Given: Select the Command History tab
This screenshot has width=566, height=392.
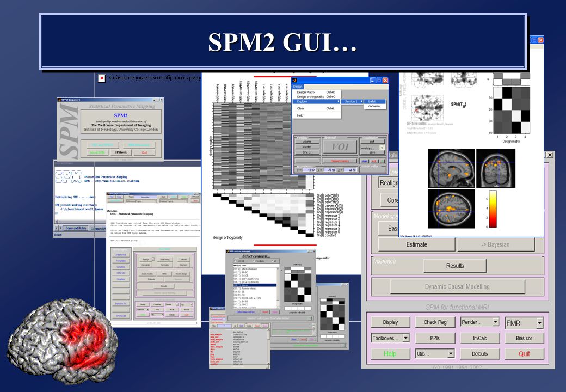Looking at the screenshot, I should click(x=76, y=228).
